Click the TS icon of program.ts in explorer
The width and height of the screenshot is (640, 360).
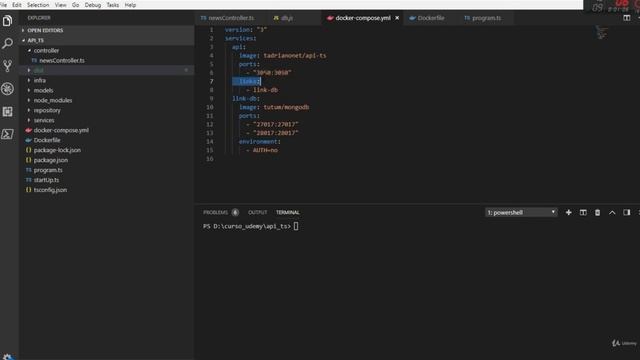[x=29, y=170]
